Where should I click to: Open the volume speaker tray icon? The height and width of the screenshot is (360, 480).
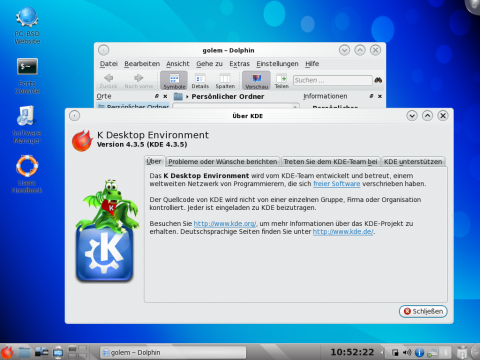(x=407, y=352)
